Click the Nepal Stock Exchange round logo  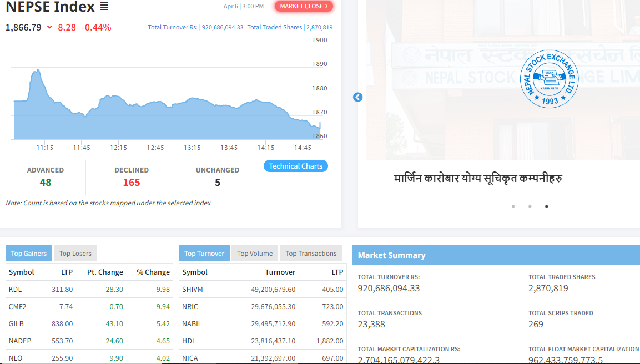549,79
